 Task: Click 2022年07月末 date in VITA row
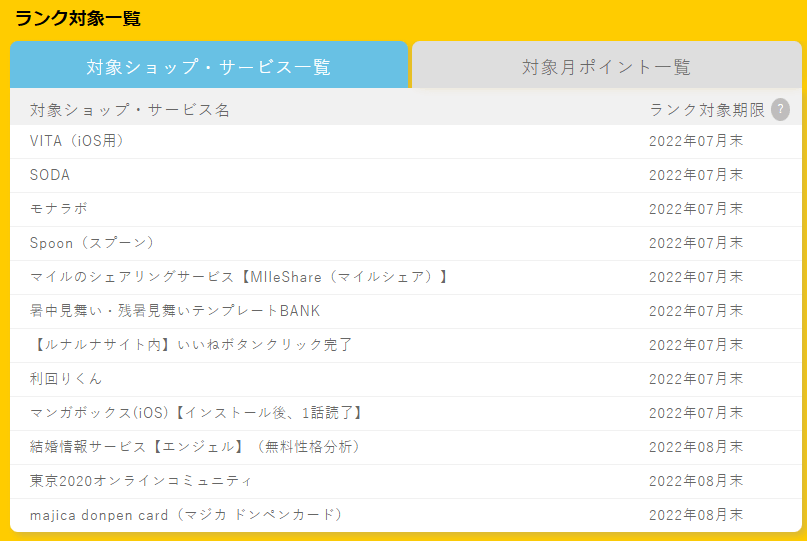tap(696, 141)
